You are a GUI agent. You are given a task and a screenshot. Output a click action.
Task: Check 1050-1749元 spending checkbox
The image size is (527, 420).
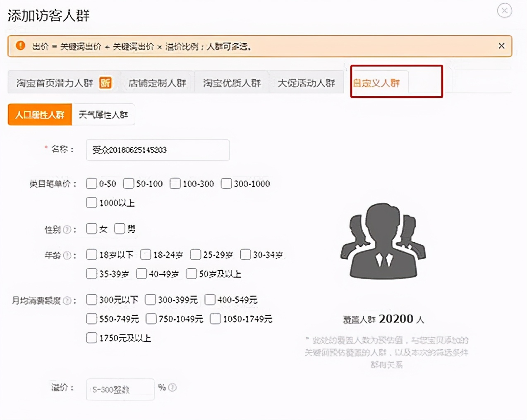point(215,319)
